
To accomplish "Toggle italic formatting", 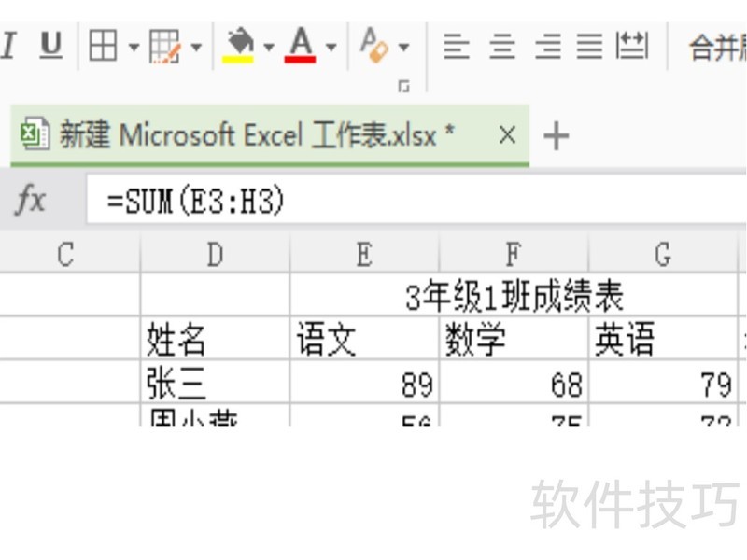I will (x=8, y=45).
